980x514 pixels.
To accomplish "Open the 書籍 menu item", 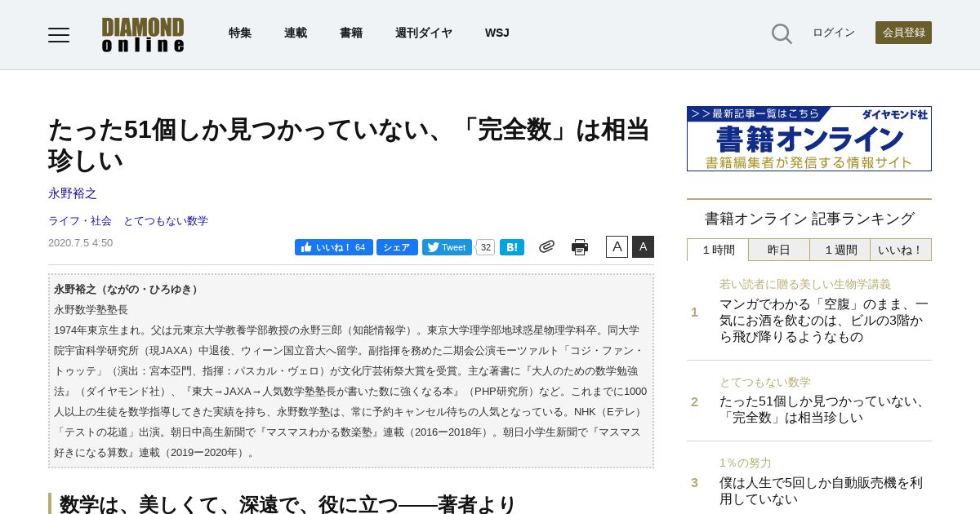I will click(351, 33).
